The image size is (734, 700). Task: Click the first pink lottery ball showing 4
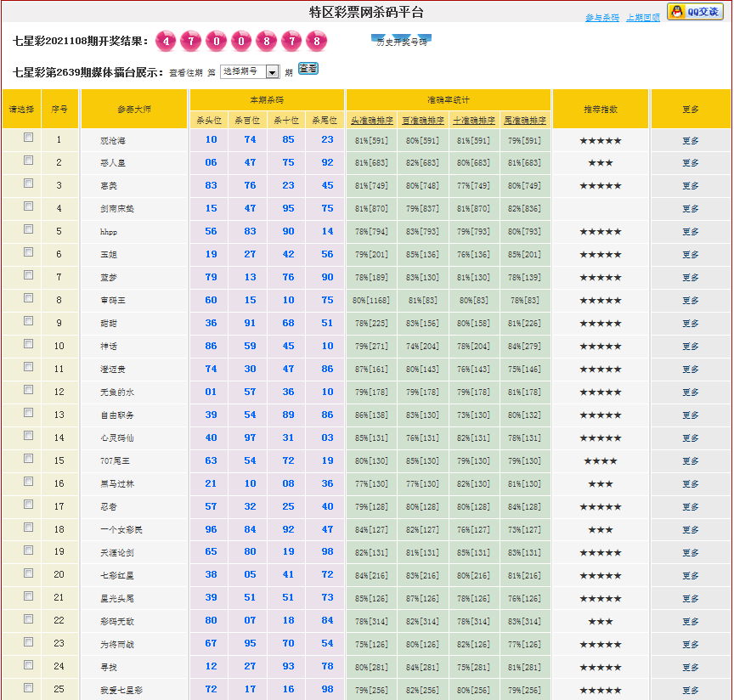[x=167, y=42]
